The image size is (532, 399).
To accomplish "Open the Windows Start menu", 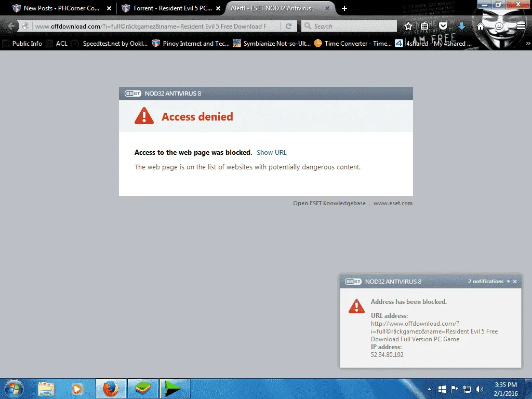I will click(x=14, y=389).
